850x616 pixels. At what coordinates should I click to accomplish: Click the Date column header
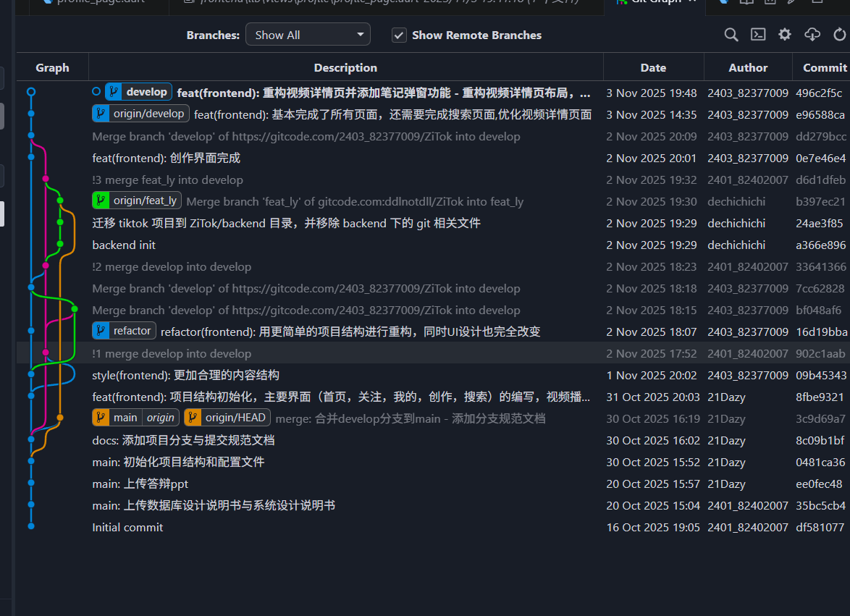coord(653,68)
